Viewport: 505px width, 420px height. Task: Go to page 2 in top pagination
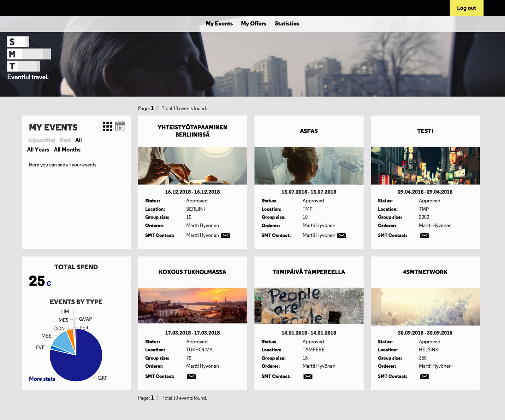pos(157,108)
